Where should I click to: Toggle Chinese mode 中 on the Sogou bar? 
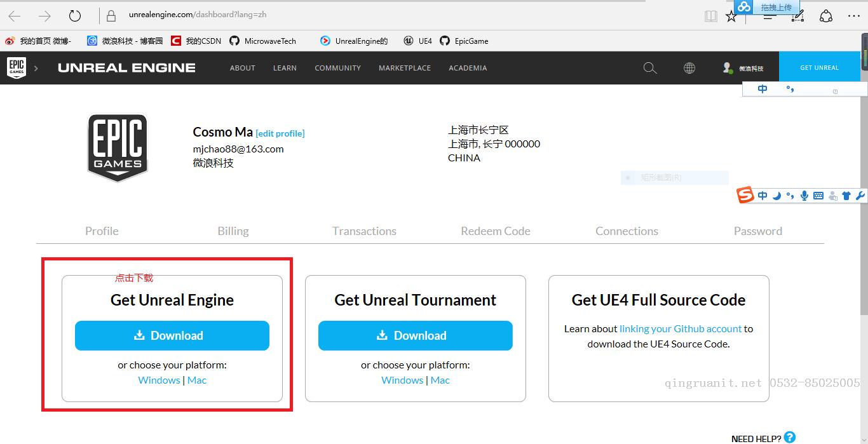[763, 196]
